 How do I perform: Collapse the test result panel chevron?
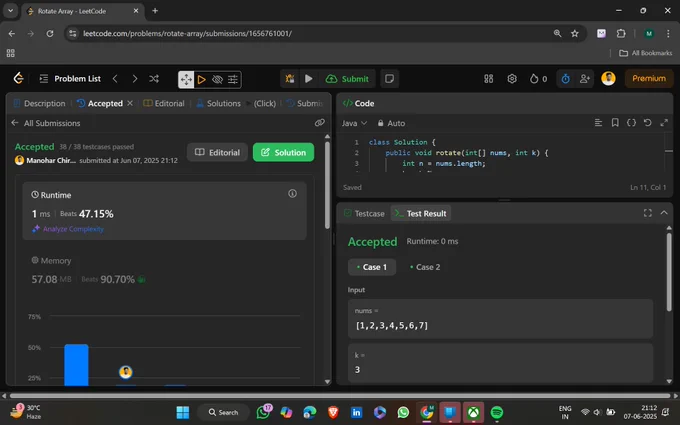pyautogui.click(x=664, y=213)
